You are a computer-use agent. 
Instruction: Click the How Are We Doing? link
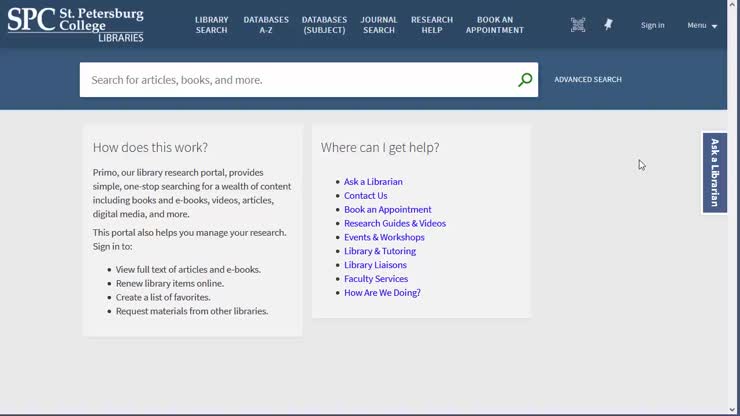(382, 293)
